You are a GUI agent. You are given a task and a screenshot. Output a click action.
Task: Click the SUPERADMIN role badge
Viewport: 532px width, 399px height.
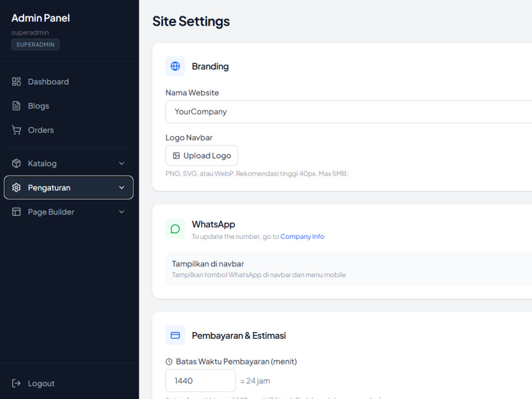[x=35, y=45]
